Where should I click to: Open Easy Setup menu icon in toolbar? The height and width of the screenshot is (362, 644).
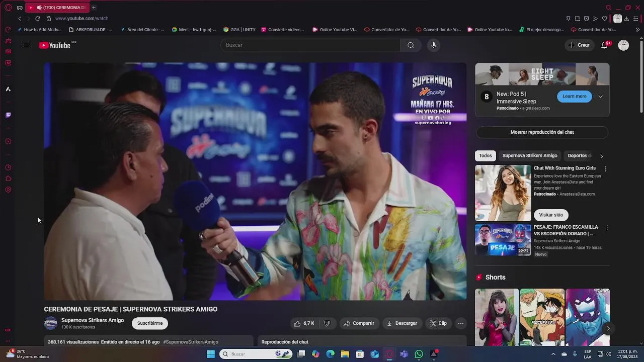click(x=636, y=19)
